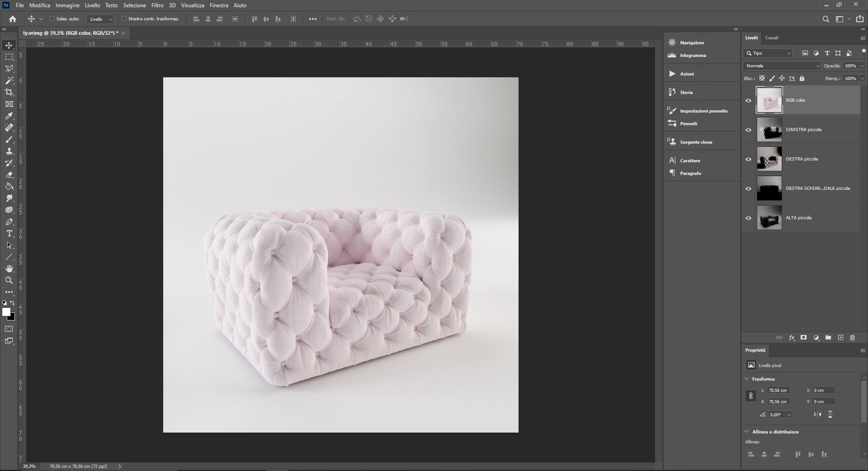Collapse the Allinea e distribuisce section
The width and height of the screenshot is (868, 471).
pos(746,432)
